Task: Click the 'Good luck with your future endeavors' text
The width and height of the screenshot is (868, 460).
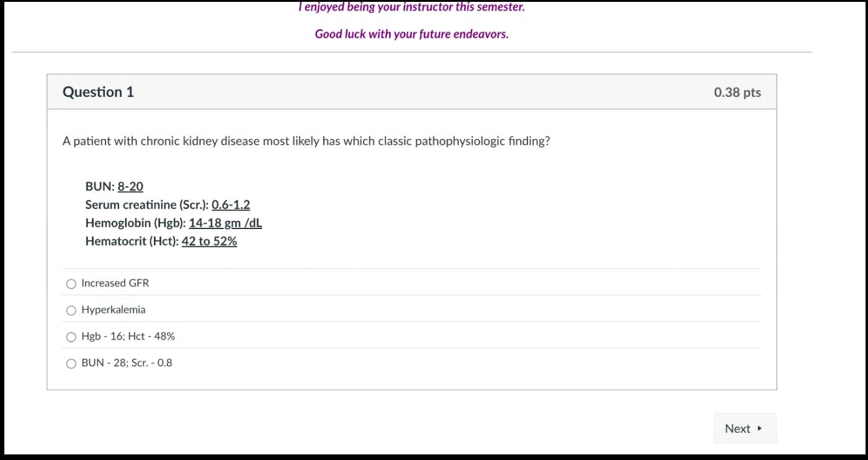Action: coord(411,34)
